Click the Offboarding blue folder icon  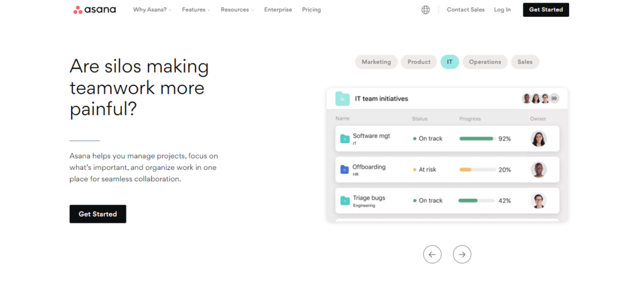pyautogui.click(x=345, y=169)
